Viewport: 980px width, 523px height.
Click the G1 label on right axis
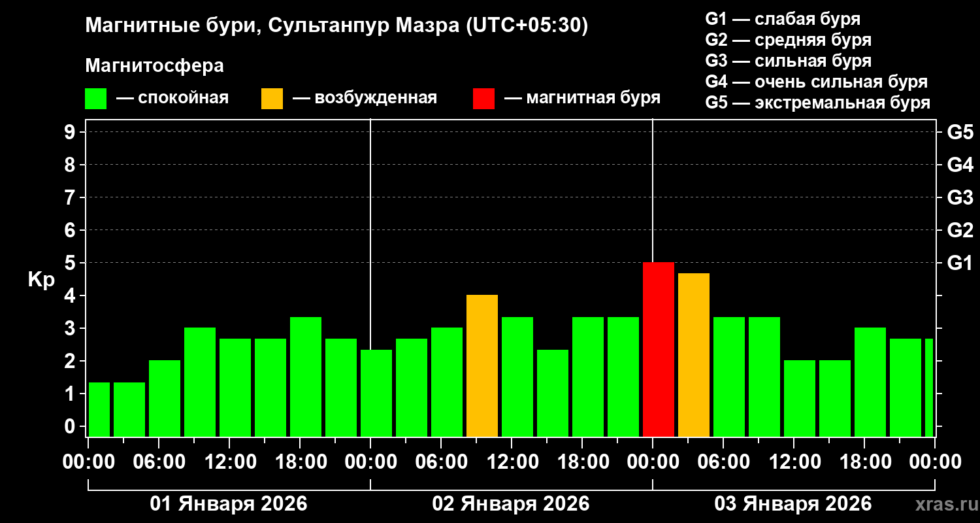tap(960, 263)
